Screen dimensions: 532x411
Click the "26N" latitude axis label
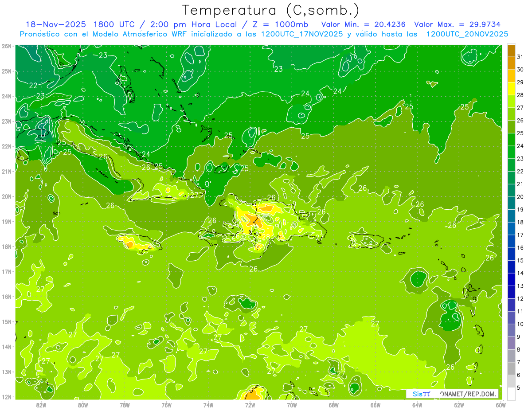coord(6,46)
